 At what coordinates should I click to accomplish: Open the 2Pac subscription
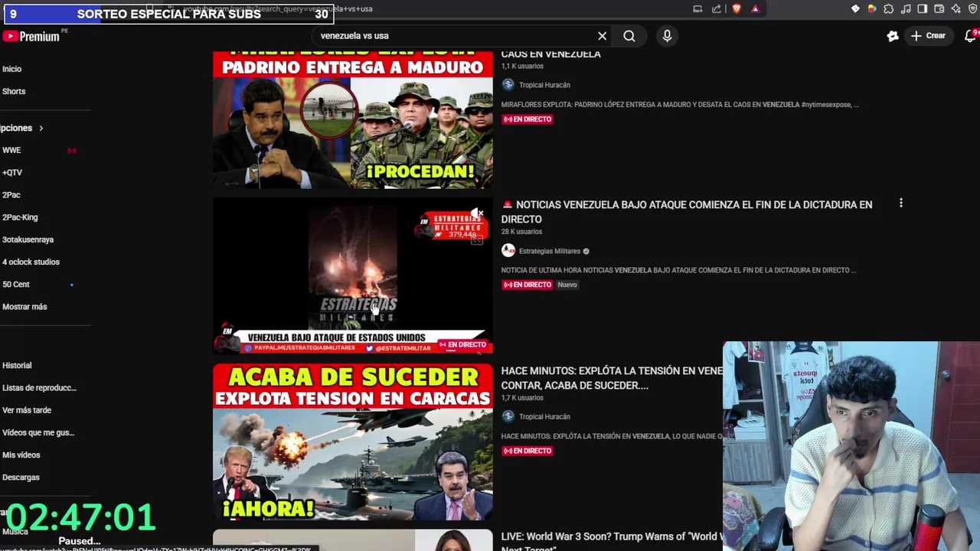[11, 195]
